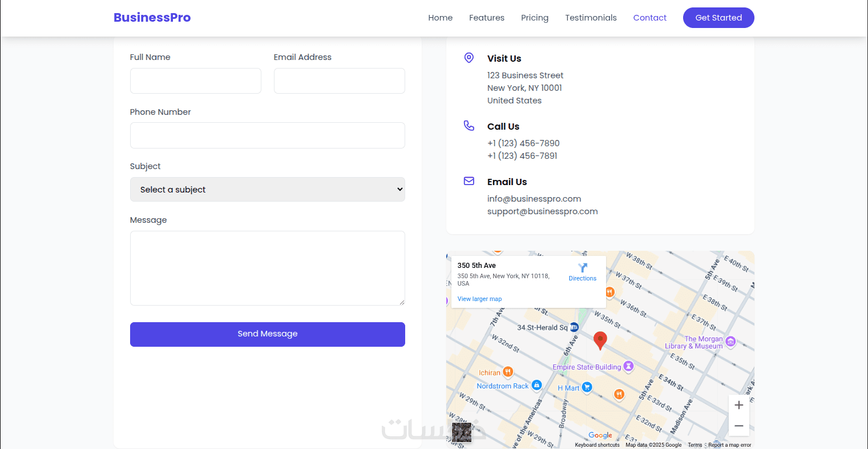Submit the form with Send Message
The height and width of the screenshot is (449, 868).
click(x=267, y=334)
